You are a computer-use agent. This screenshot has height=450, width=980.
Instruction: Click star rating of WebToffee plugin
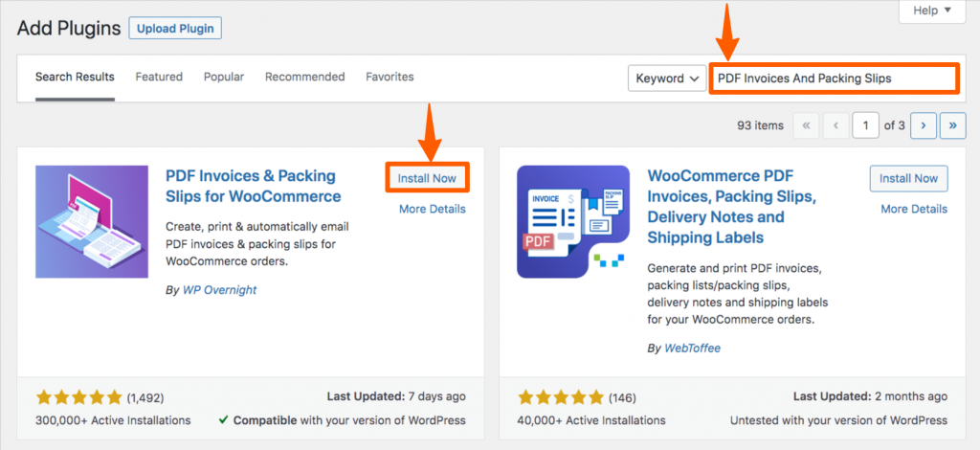[x=560, y=397]
